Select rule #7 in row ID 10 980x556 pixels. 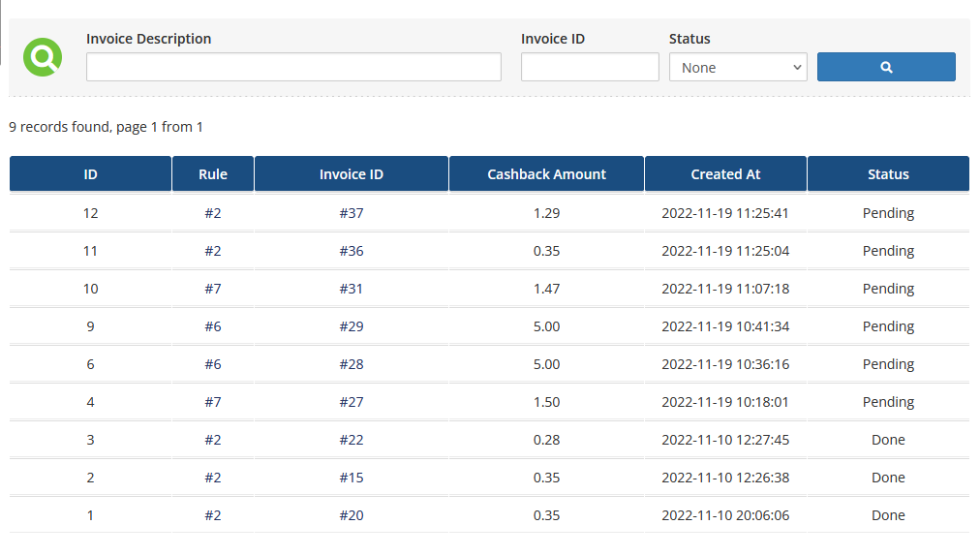213,289
